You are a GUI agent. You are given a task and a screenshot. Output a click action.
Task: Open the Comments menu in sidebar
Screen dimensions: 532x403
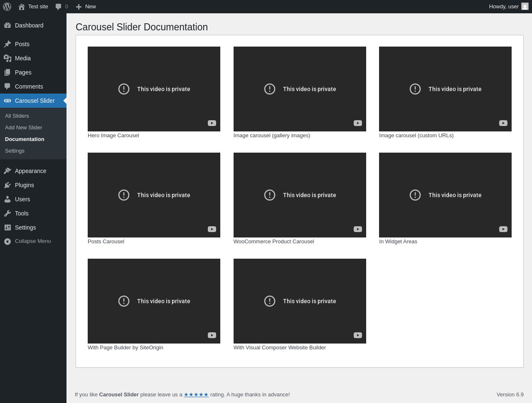point(33,87)
